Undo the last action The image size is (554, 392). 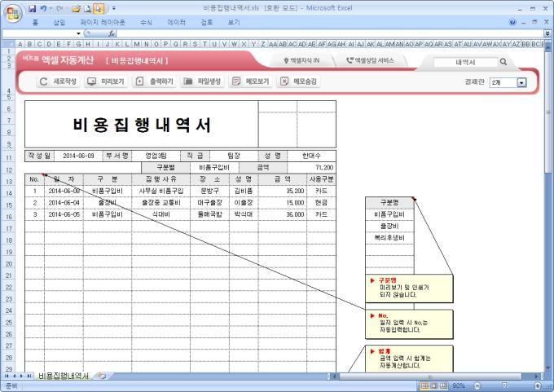(44, 7)
